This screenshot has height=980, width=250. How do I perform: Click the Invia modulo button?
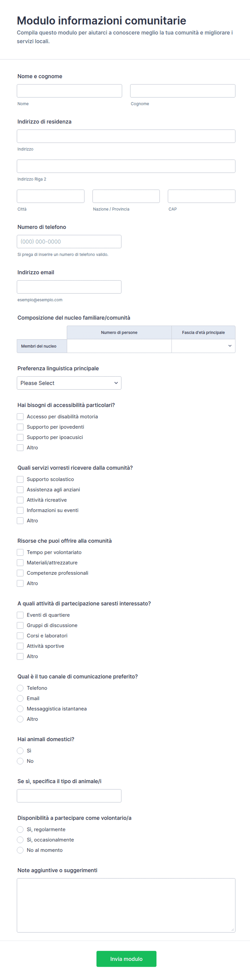126,959
